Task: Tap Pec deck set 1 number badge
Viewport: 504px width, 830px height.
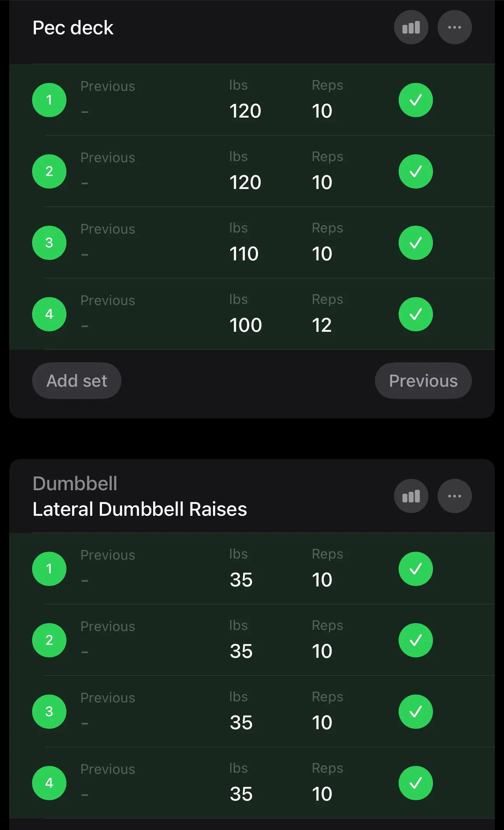Action: (x=49, y=100)
